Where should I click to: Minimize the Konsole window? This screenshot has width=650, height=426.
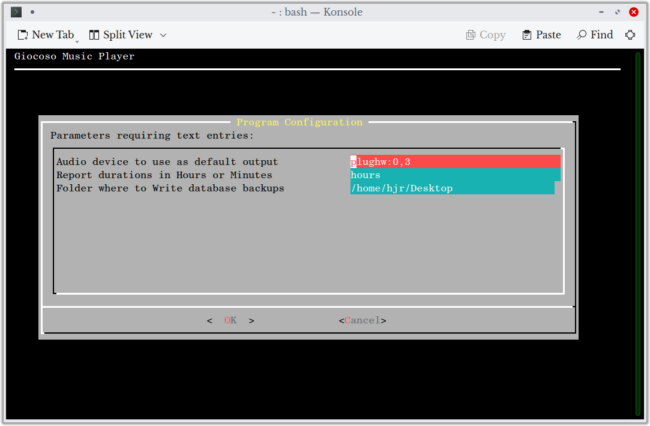point(601,12)
